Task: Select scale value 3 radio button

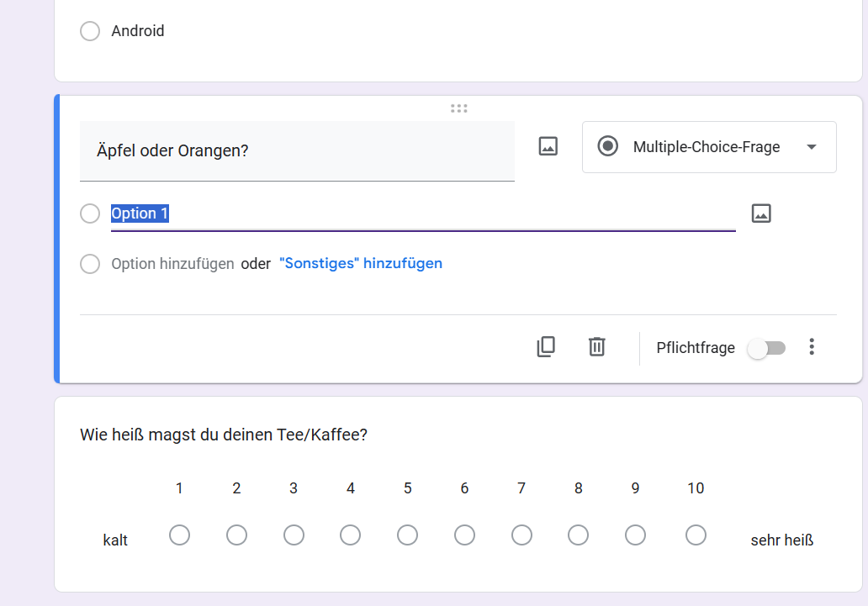Action: (x=294, y=535)
